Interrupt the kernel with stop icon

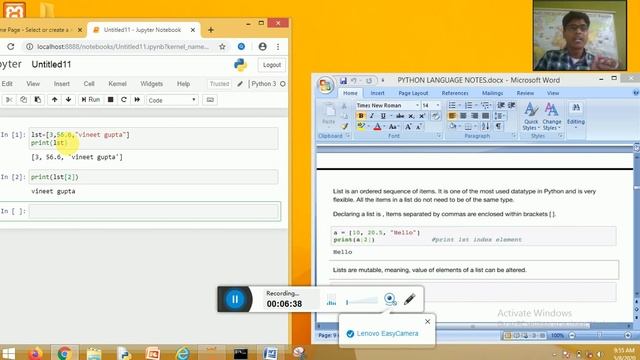coord(110,100)
